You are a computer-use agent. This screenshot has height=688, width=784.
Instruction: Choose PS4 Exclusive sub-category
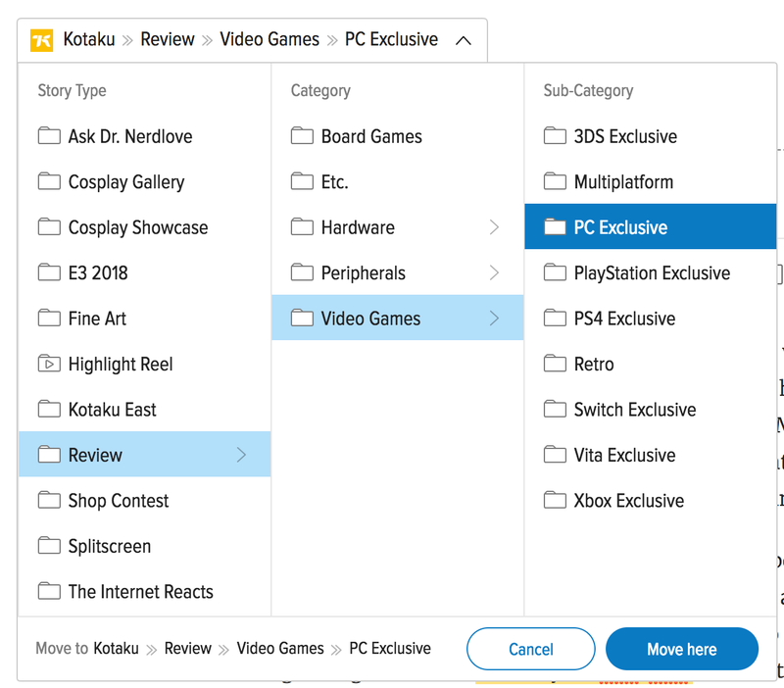pyautogui.click(x=651, y=318)
